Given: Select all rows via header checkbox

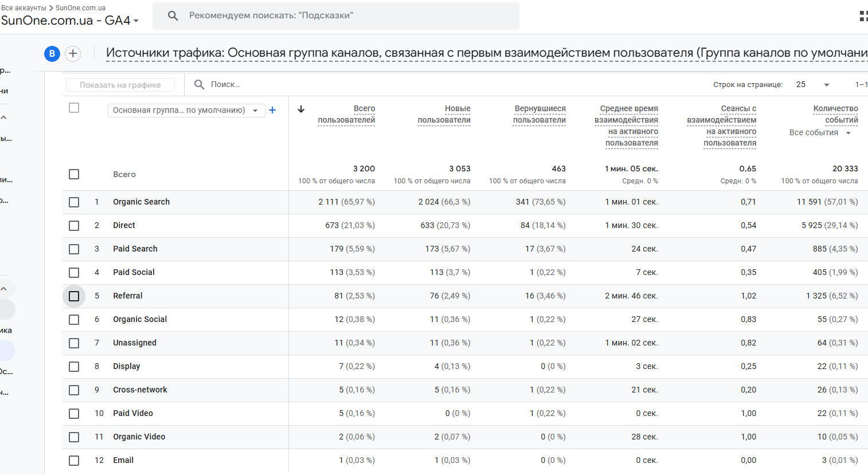Looking at the screenshot, I should [x=74, y=108].
